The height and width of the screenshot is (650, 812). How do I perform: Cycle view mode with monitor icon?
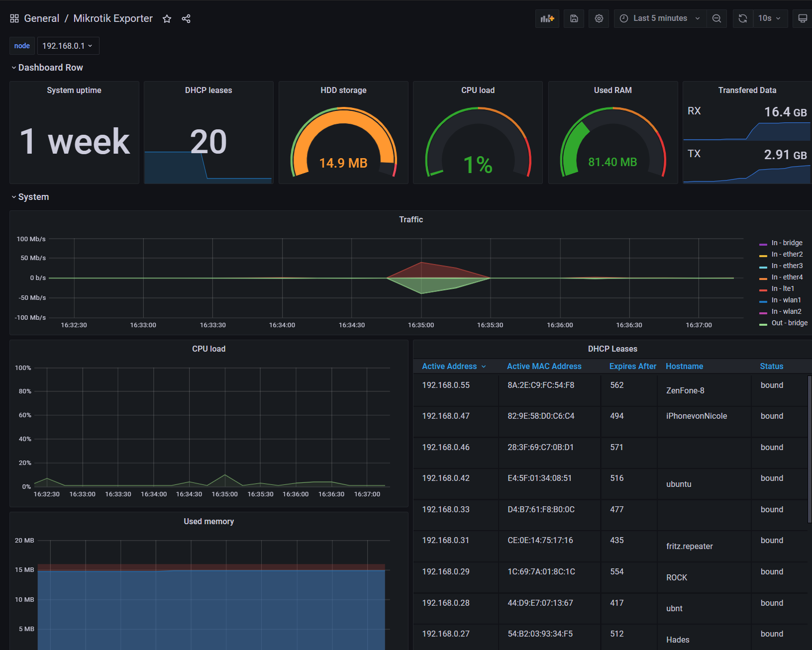pos(802,18)
